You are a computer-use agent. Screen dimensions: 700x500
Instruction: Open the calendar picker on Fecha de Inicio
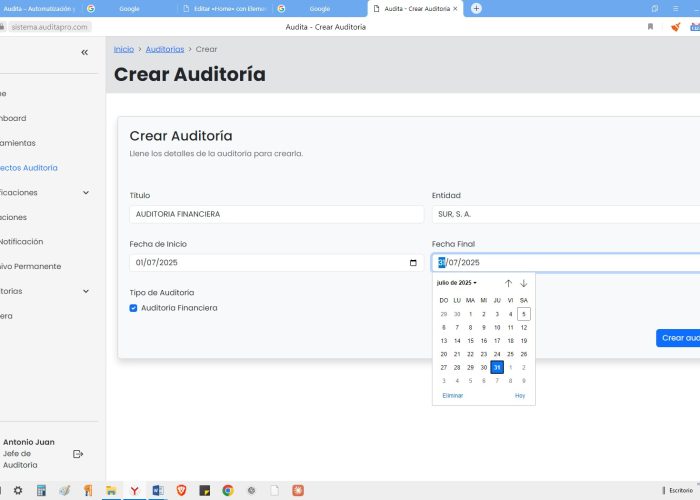pos(413,262)
